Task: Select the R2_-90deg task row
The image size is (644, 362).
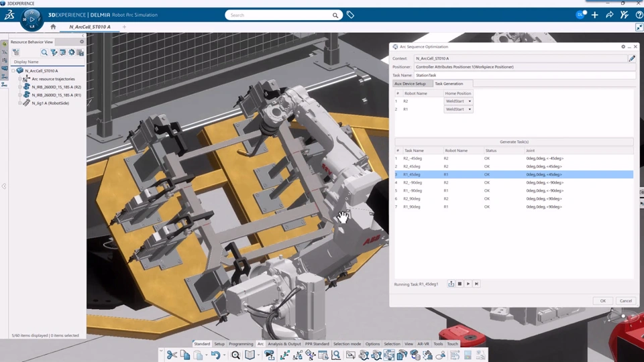Action: pos(514,182)
